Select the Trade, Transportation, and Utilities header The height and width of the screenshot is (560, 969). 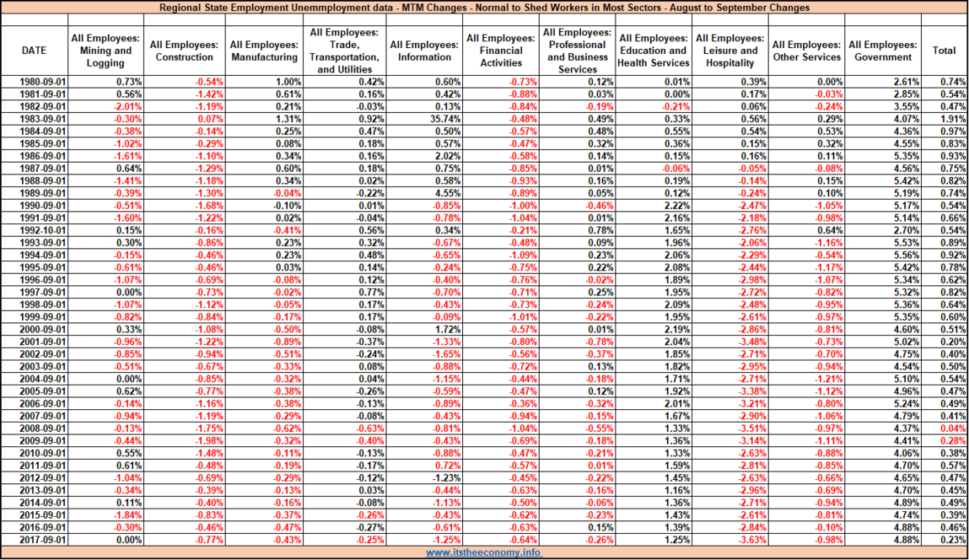[344, 51]
